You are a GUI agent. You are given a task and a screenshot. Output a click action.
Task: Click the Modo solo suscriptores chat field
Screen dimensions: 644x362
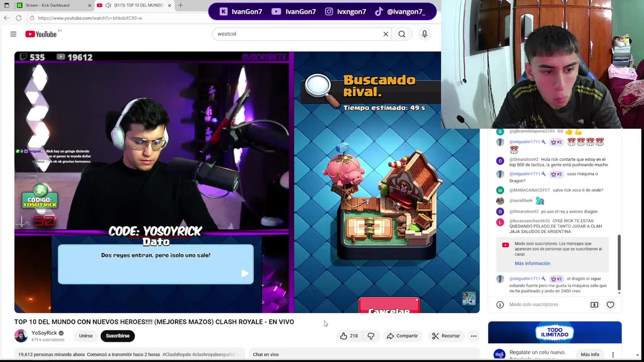point(534,305)
